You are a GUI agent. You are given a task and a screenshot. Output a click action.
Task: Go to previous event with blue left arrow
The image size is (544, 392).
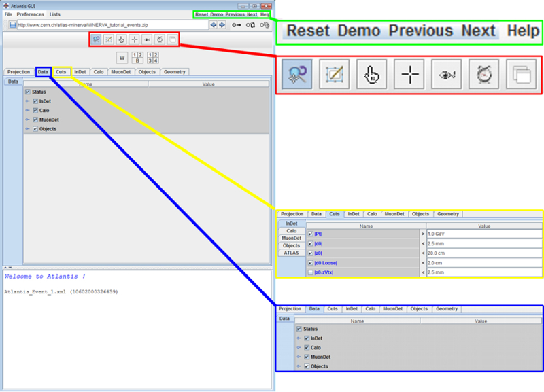pyautogui.click(x=214, y=25)
